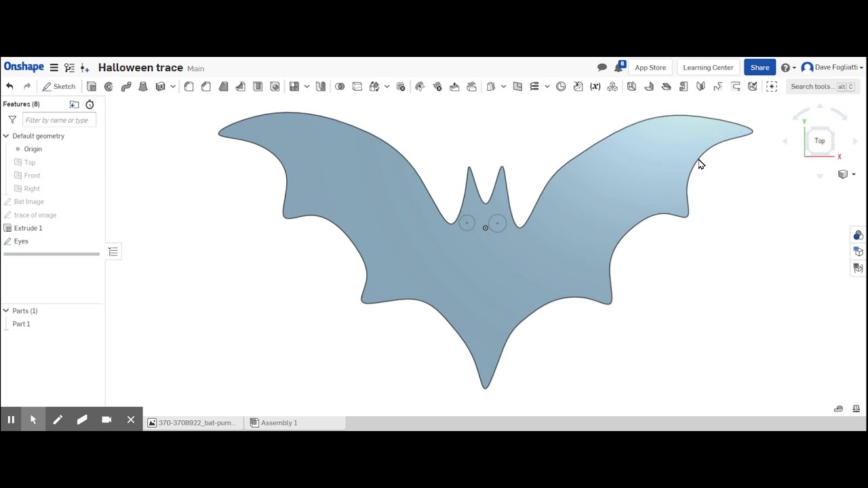868x488 pixels.
Task: Select the Chamfer tool icon
Action: click(206, 87)
